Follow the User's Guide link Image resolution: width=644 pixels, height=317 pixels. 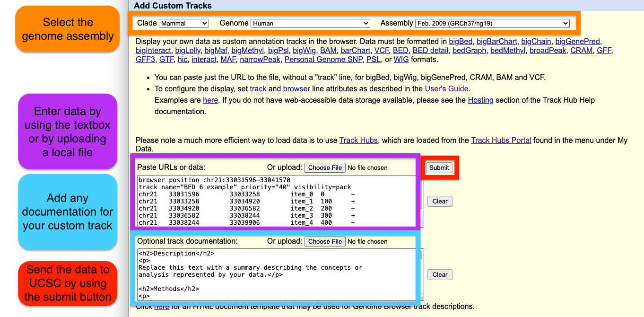pyautogui.click(x=446, y=88)
